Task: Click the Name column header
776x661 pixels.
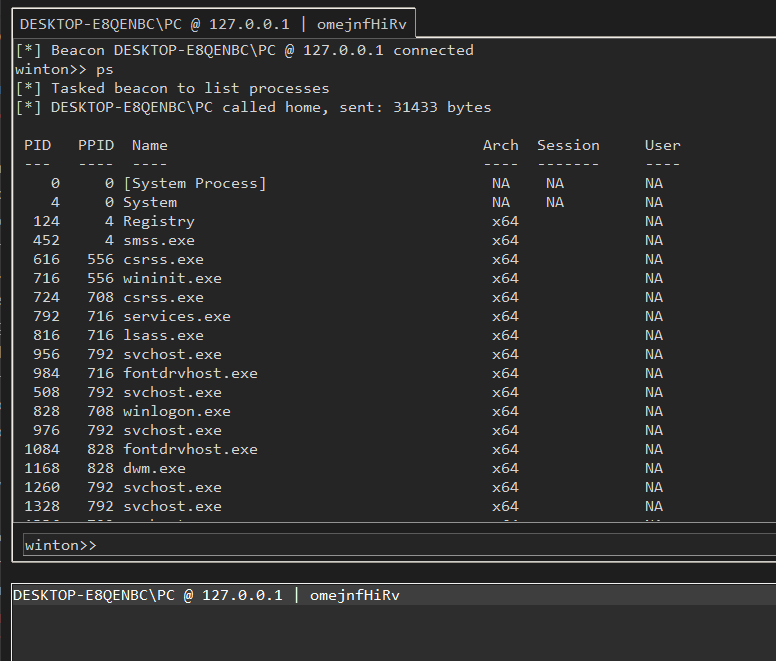Action: (x=149, y=145)
